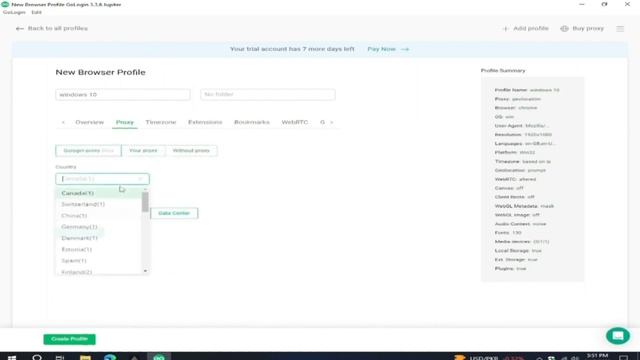The image size is (640, 360).
Task: Open the Buy proxy option
Action: click(x=582, y=29)
